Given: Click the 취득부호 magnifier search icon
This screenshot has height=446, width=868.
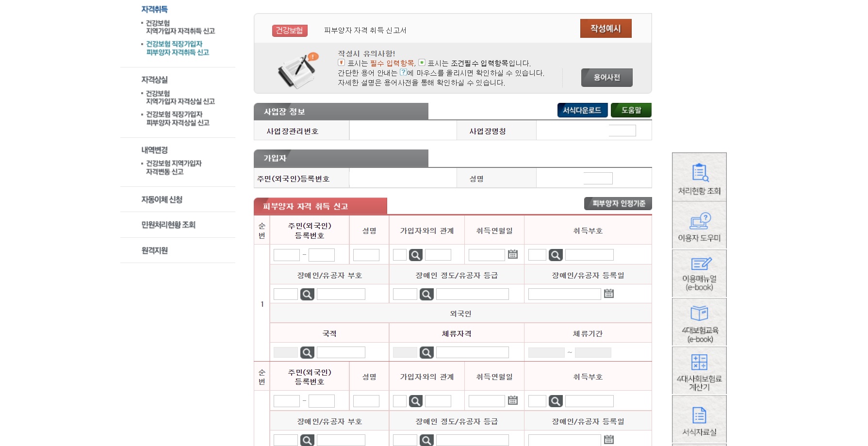Looking at the screenshot, I should (x=555, y=254).
